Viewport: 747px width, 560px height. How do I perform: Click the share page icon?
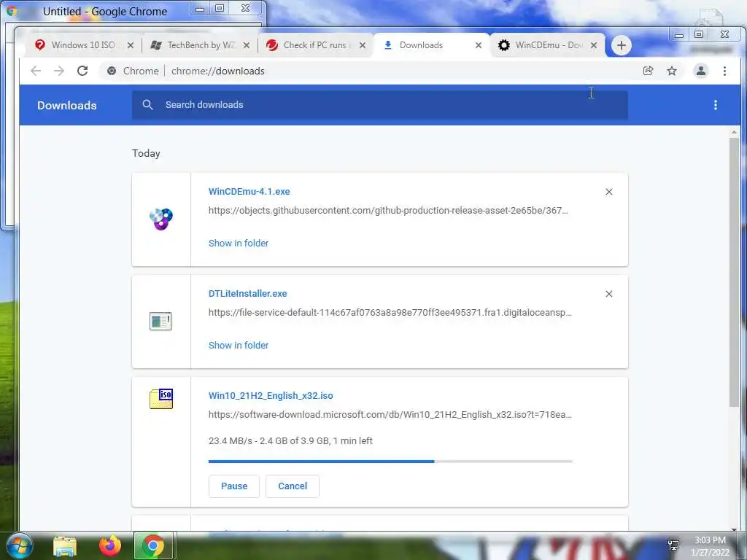pyautogui.click(x=648, y=71)
